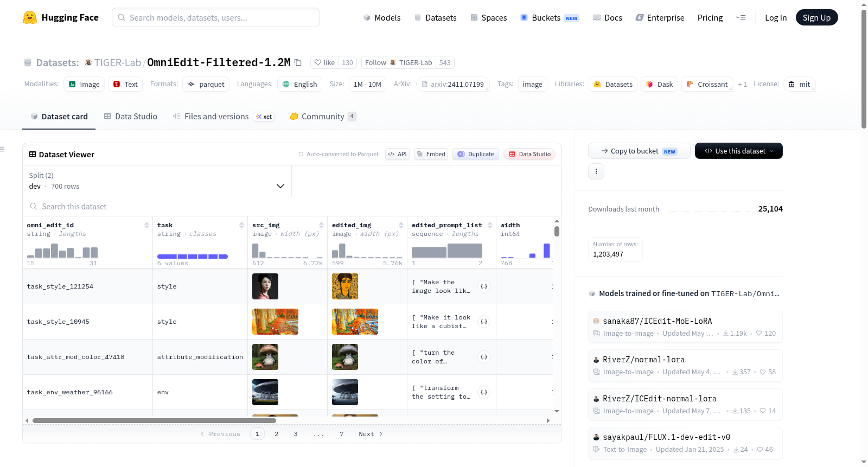Sort by edited_img column
The height and width of the screenshot is (467, 868).
[x=401, y=225]
